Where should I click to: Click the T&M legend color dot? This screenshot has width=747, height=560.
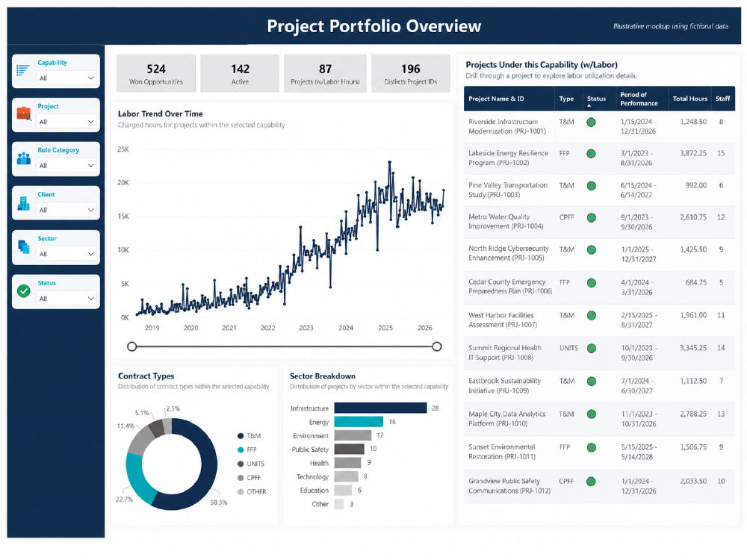pyautogui.click(x=241, y=436)
